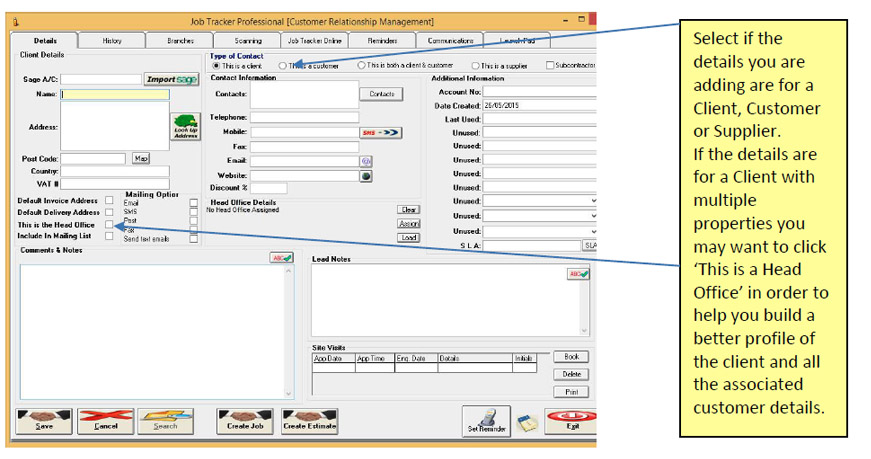The image size is (871, 459).
Task: Click into the Post Code field
Action: [93, 158]
